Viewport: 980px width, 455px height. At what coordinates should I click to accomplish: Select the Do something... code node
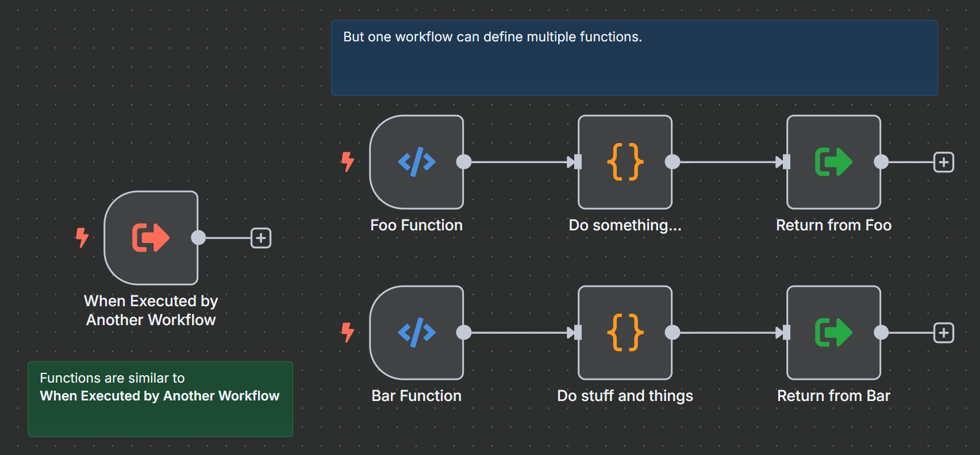pyautogui.click(x=625, y=162)
